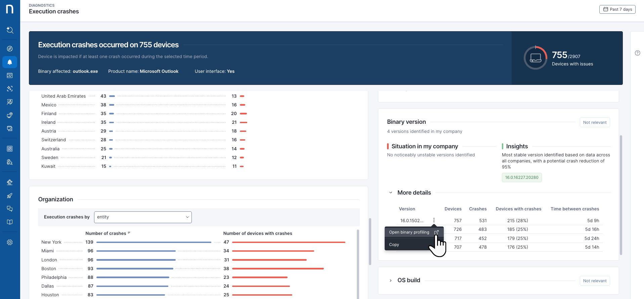This screenshot has height=299, width=644.
Task: Click the green 16.0.16227.20280 version tag
Action: tap(521, 178)
